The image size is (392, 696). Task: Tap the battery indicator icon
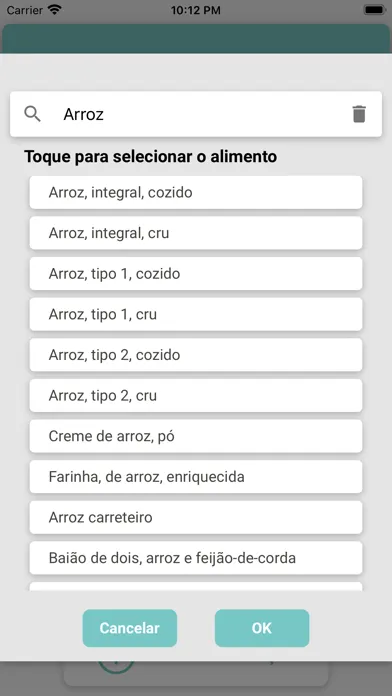pyautogui.click(x=375, y=10)
